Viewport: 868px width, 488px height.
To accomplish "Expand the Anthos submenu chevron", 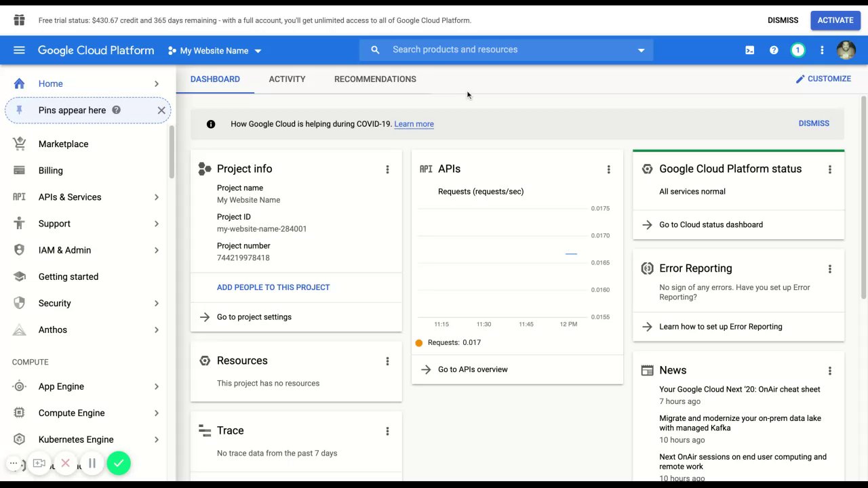I will [157, 330].
